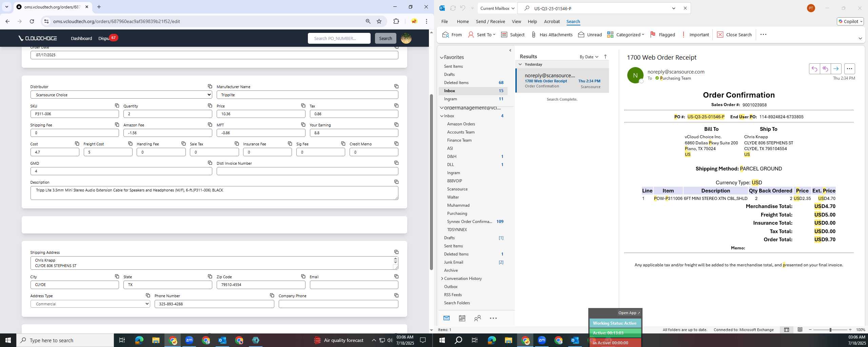Change By Date sort order dropdown
The height and width of the screenshot is (347, 868).
coord(589,57)
